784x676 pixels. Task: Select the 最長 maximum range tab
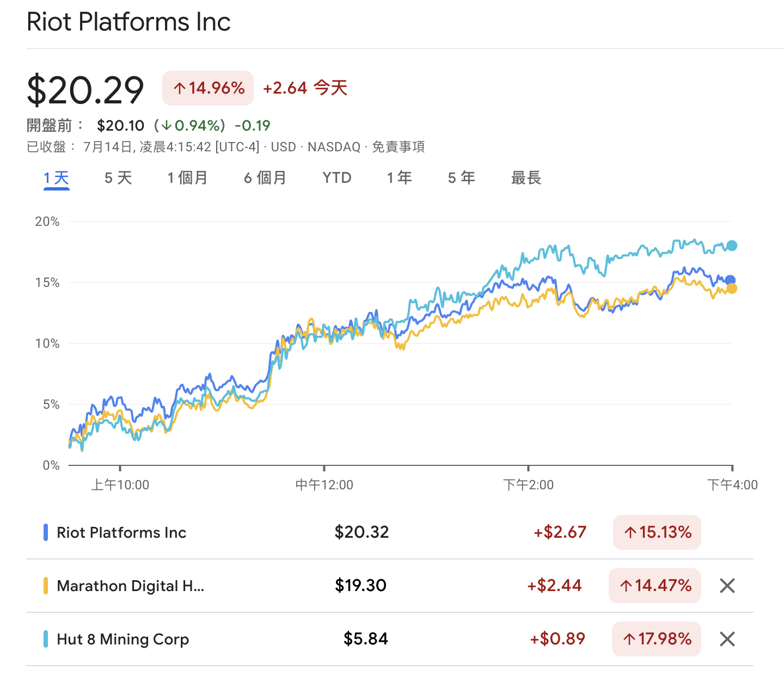point(526,178)
